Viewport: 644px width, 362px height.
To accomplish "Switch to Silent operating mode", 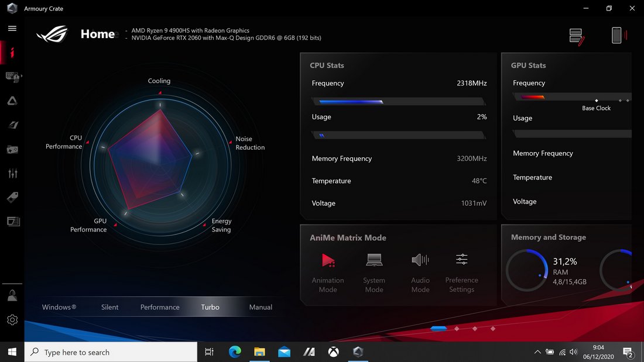I will [109, 307].
